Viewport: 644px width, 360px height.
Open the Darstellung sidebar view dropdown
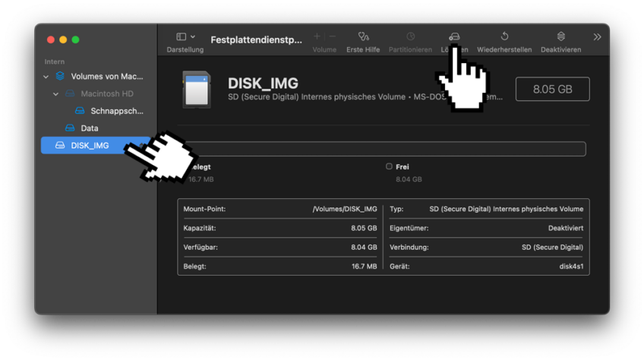(x=185, y=36)
